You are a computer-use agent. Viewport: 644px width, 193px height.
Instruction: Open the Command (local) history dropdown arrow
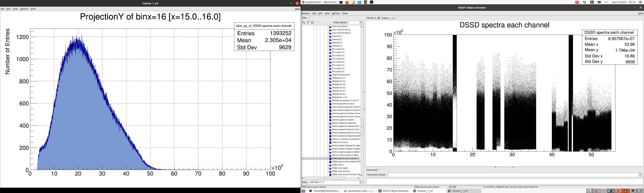coord(640,175)
